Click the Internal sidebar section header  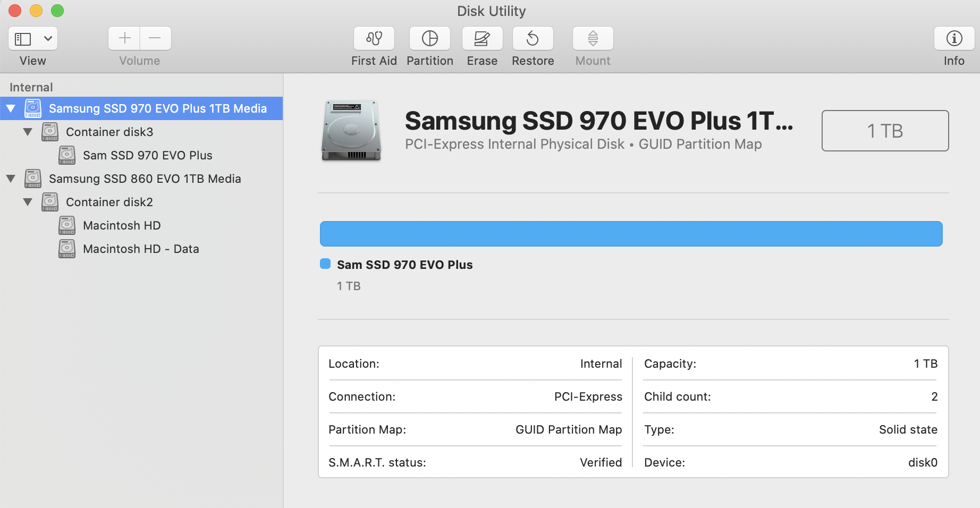tap(31, 87)
